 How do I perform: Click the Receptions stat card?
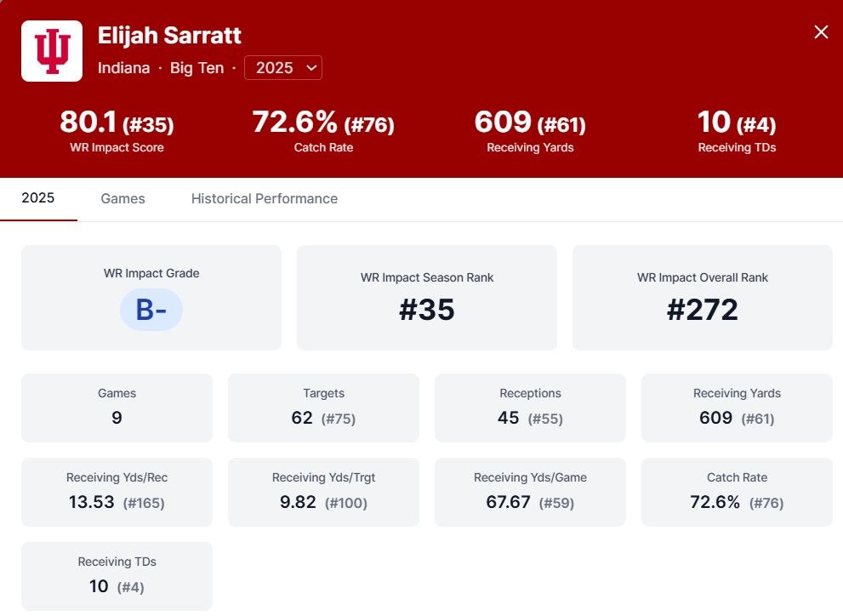[x=530, y=408]
